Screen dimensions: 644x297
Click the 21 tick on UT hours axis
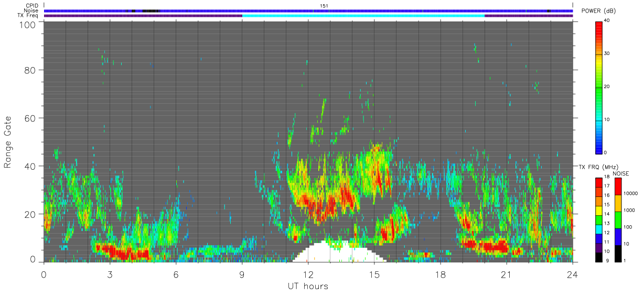click(x=507, y=275)
